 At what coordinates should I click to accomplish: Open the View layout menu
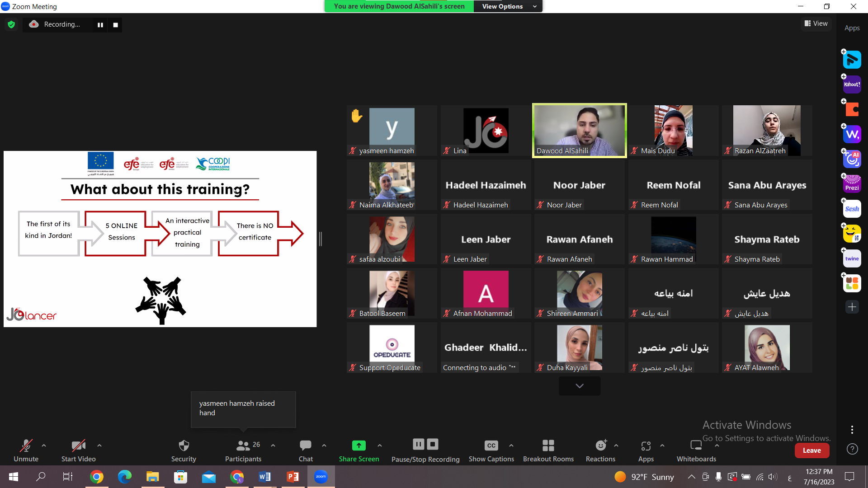tap(816, 23)
